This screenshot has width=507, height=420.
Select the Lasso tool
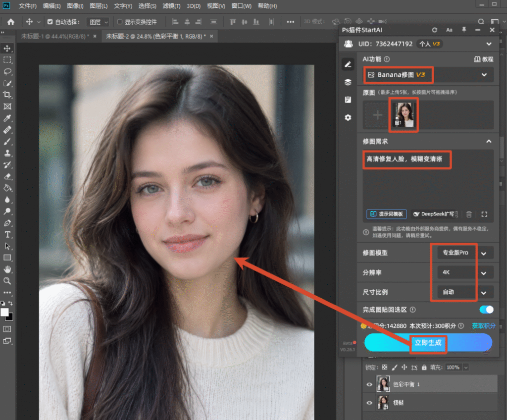(7, 71)
